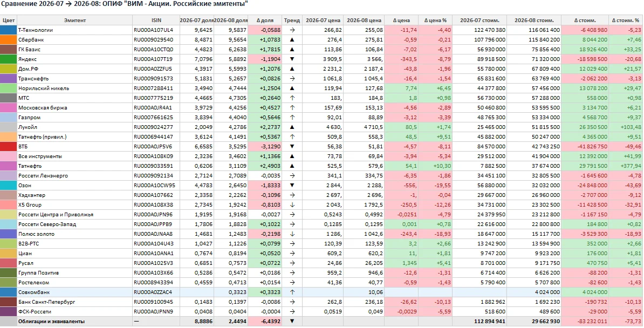The image size is (644, 328).
Task: Click the purple color swatch for Транснефть
Action: pos(8,79)
